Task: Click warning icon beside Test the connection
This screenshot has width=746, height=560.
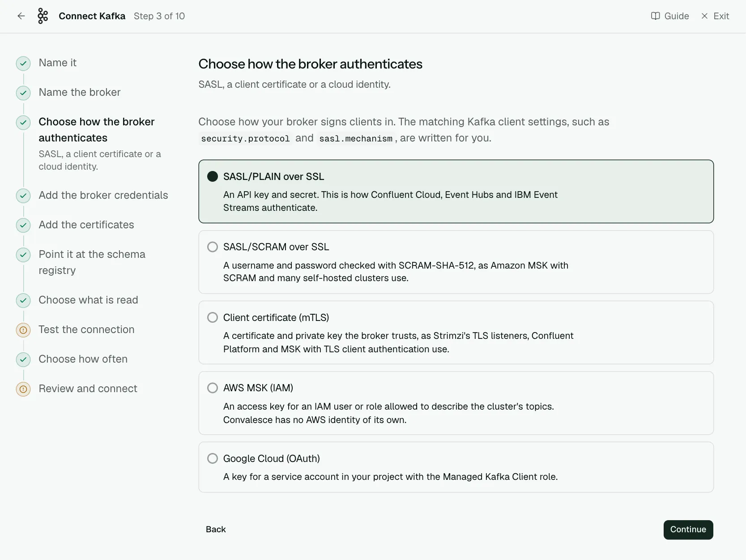Action: pos(23,330)
